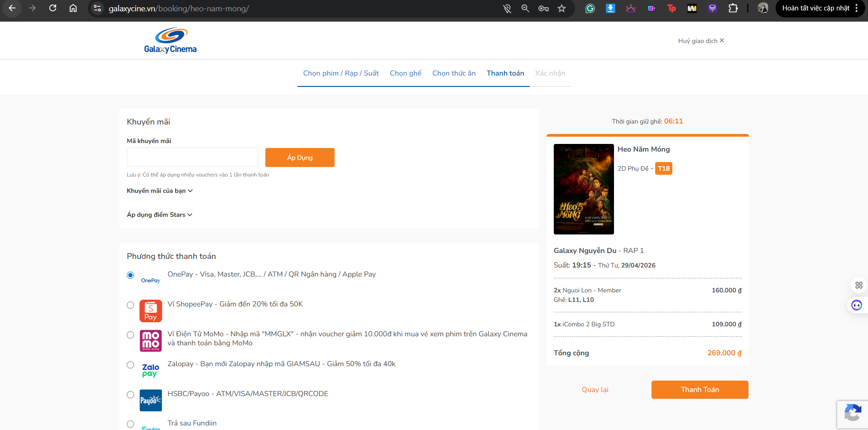Click the Heo Năm Móng movie poster

tap(584, 189)
